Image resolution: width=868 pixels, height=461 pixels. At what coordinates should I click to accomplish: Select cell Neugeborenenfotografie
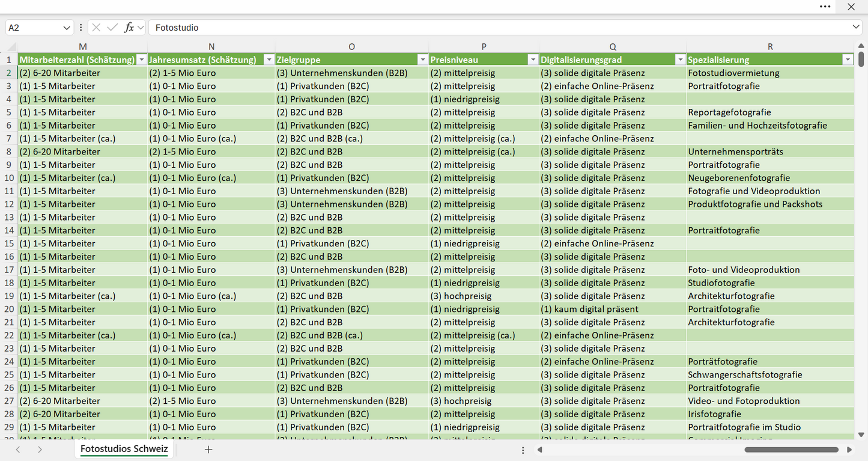pyautogui.click(x=770, y=178)
